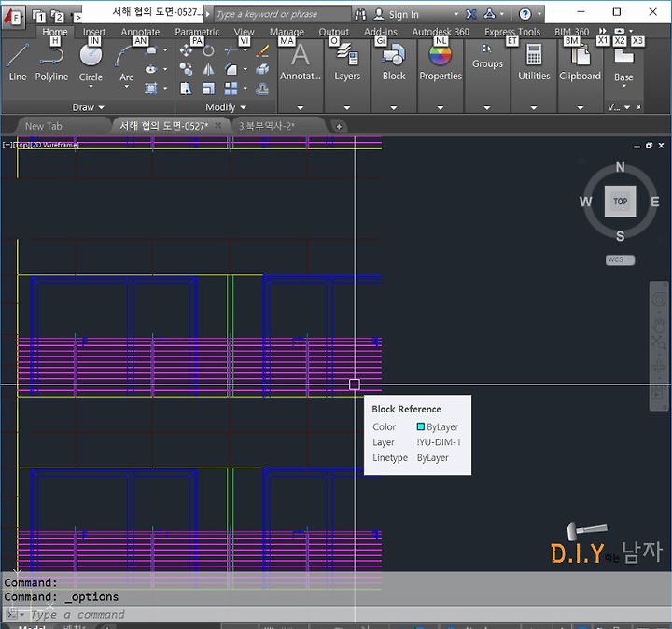The height and width of the screenshot is (629, 672).
Task: Activate the Mirror tool
Action: coord(208,69)
